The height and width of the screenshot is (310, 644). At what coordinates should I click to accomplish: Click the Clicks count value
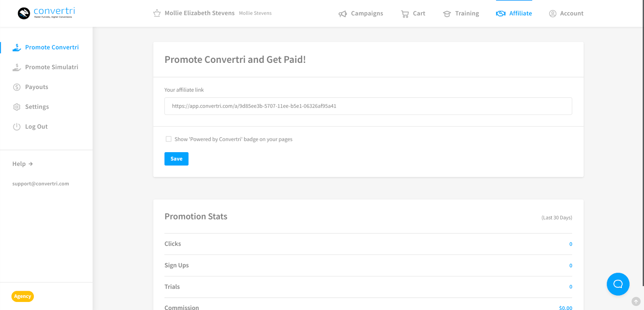point(571,244)
